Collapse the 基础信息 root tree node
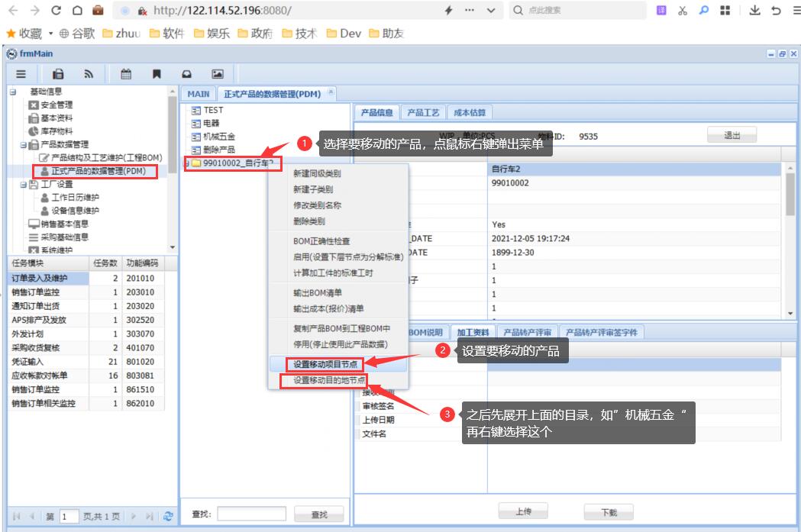This screenshot has height=532, width=801. pos(13,92)
